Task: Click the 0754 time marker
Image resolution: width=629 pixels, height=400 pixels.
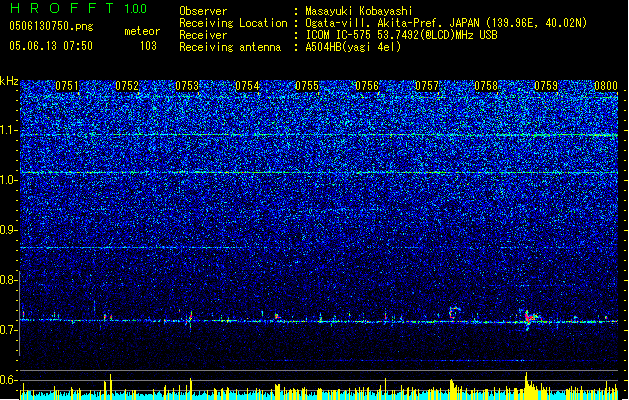Action: coord(247,86)
